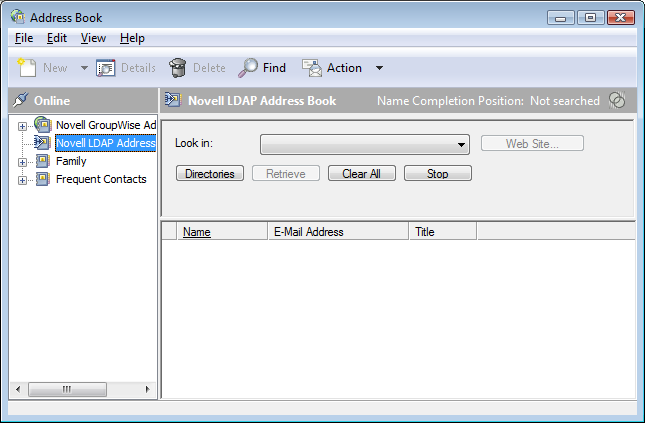Open the Edit menu
The width and height of the screenshot is (645, 423).
point(57,38)
